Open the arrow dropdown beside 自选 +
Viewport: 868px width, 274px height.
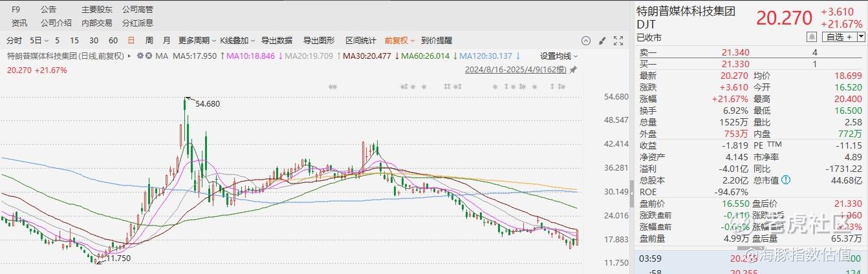pos(860,37)
